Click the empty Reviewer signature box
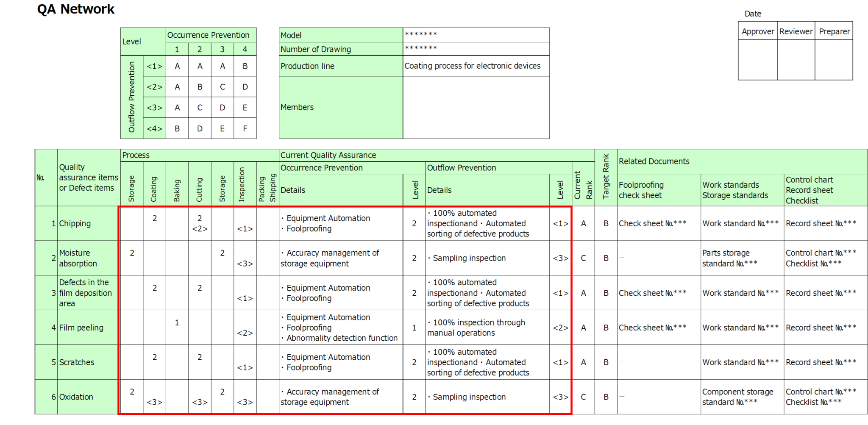Viewport: 868px width, 425px height. (796, 60)
